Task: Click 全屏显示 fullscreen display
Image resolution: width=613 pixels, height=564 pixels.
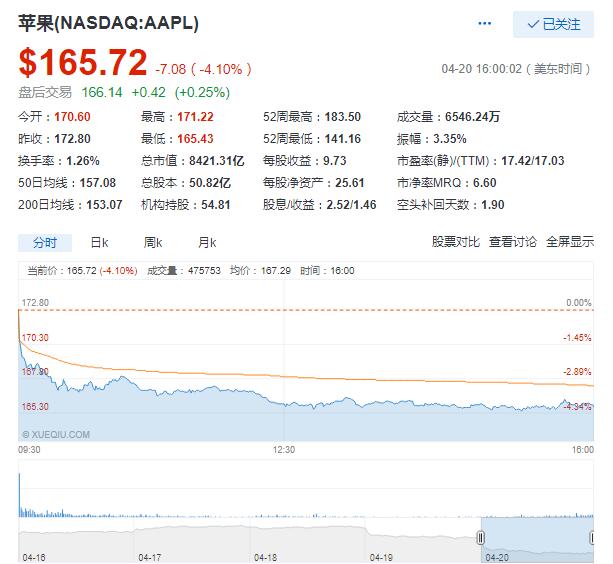Action: click(570, 242)
